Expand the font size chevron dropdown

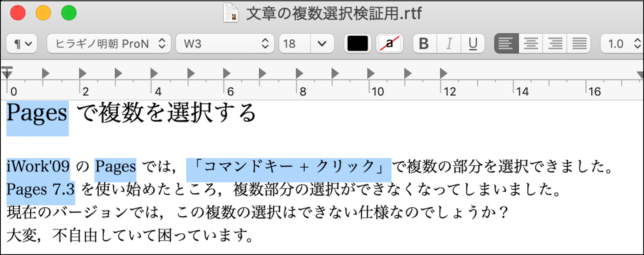pyautogui.click(x=322, y=43)
